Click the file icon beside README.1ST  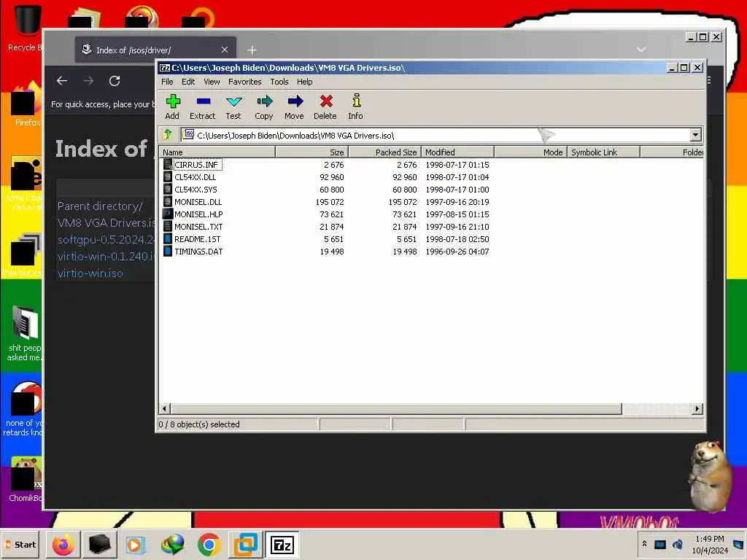click(168, 239)
